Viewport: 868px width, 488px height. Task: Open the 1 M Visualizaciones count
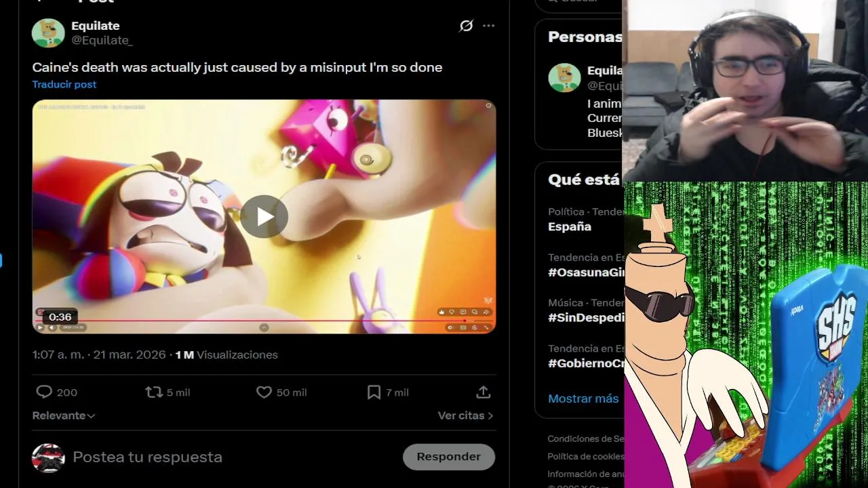[226, 354]
